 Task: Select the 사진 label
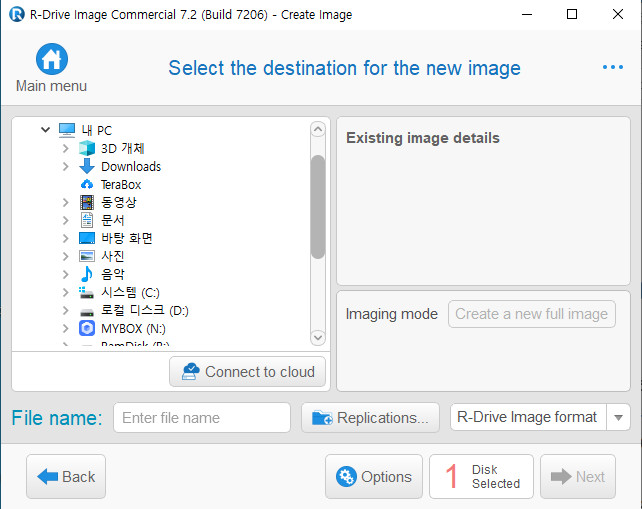[x=113, y=256]
